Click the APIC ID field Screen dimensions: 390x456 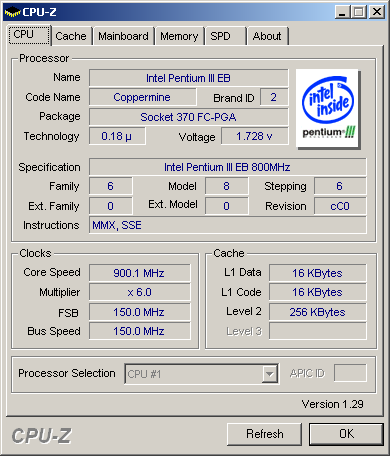click(350, 373)
